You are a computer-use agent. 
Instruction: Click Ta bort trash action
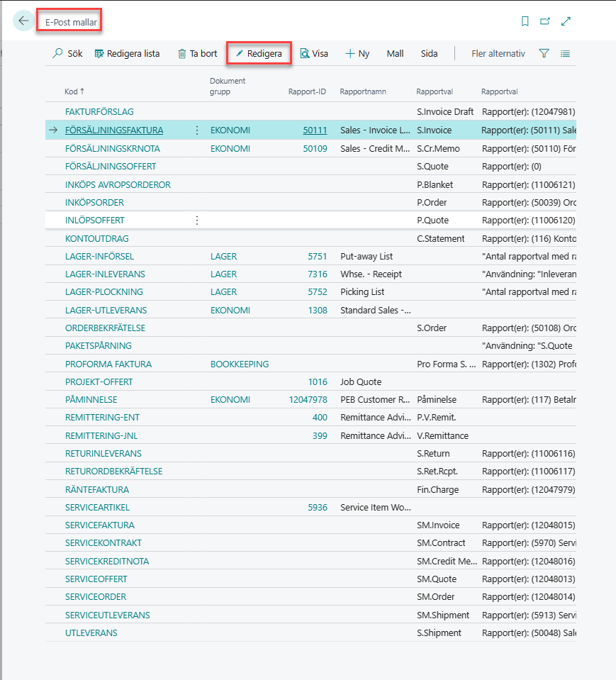[x=197, y=53]
